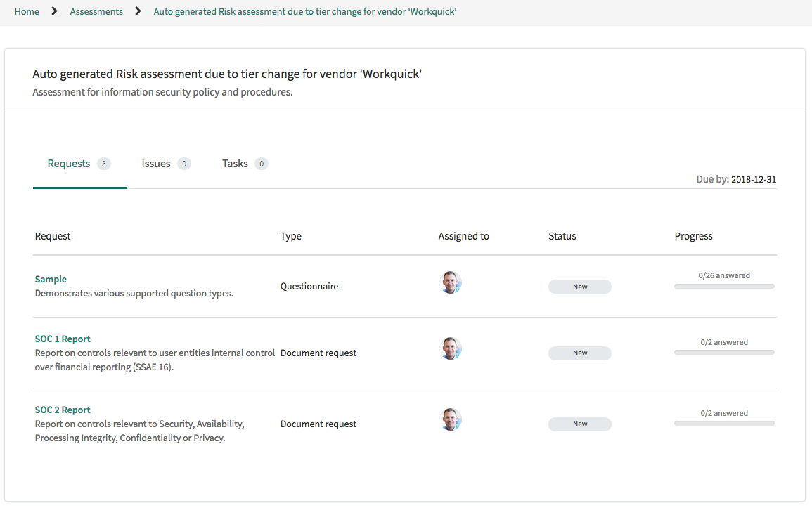The image size is (812, 510).
Task: Open the SOC 1 Report request
Action: 63,339
